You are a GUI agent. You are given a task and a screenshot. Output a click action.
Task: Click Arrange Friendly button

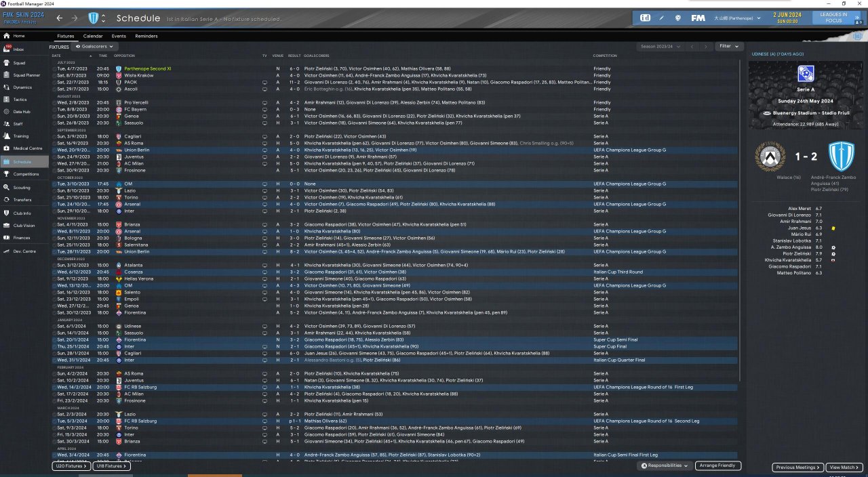(x=718, y=465)
